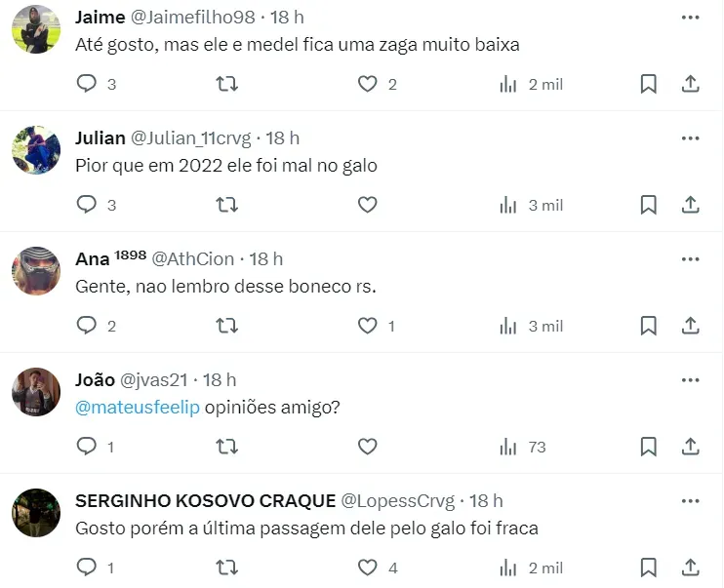The image size is (724, 588).
Task: Like SERGINHO KOSOVO CRAQUE's tweet
Action: 367,568
